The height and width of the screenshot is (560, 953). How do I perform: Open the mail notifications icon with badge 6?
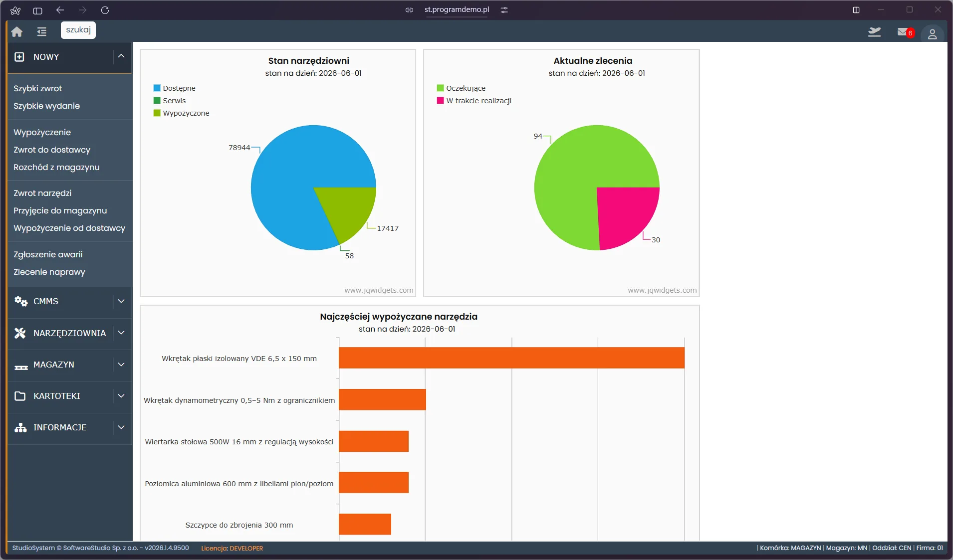click(x=905, y=32)
